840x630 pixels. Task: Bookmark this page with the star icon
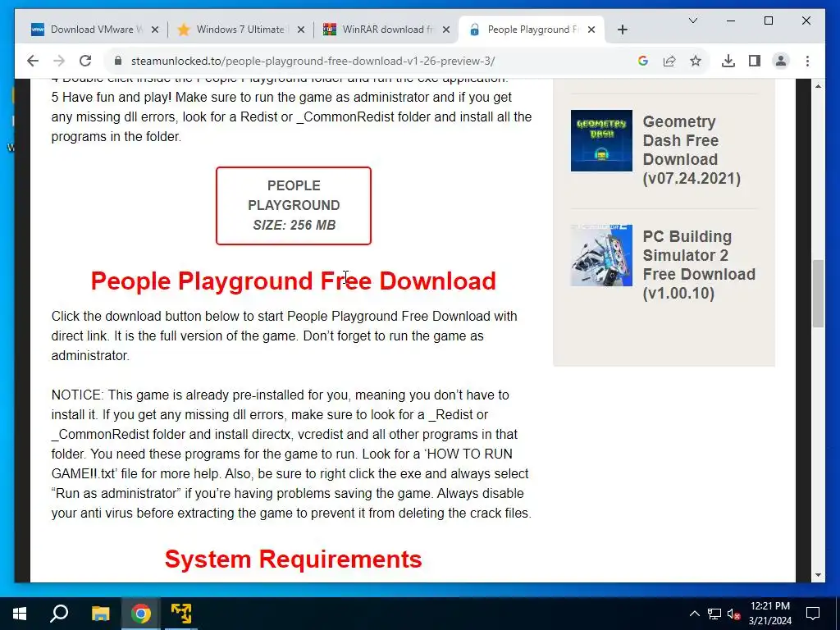click(696, 61)
